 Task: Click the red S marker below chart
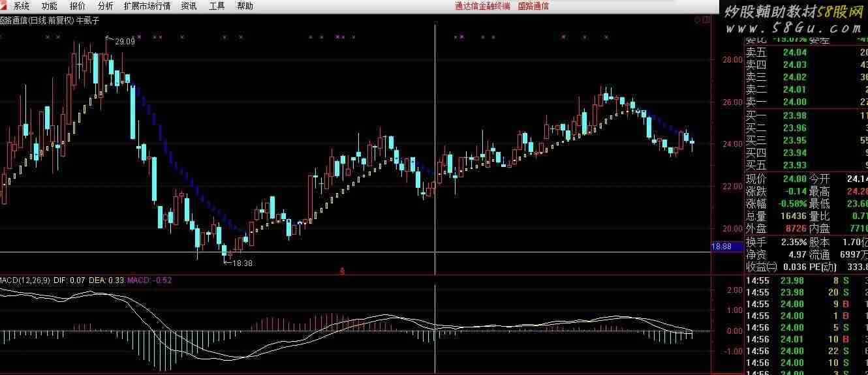[342, 270]
